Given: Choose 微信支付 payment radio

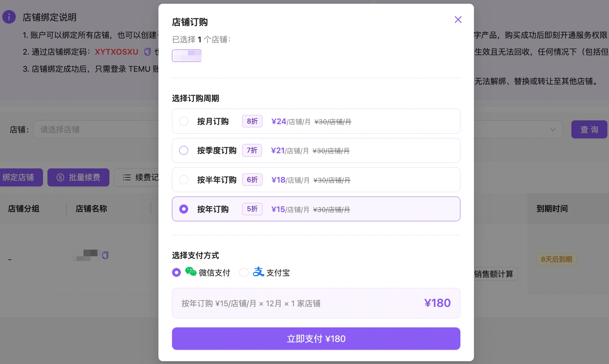Looking at the screenshot, I should 176,272.
